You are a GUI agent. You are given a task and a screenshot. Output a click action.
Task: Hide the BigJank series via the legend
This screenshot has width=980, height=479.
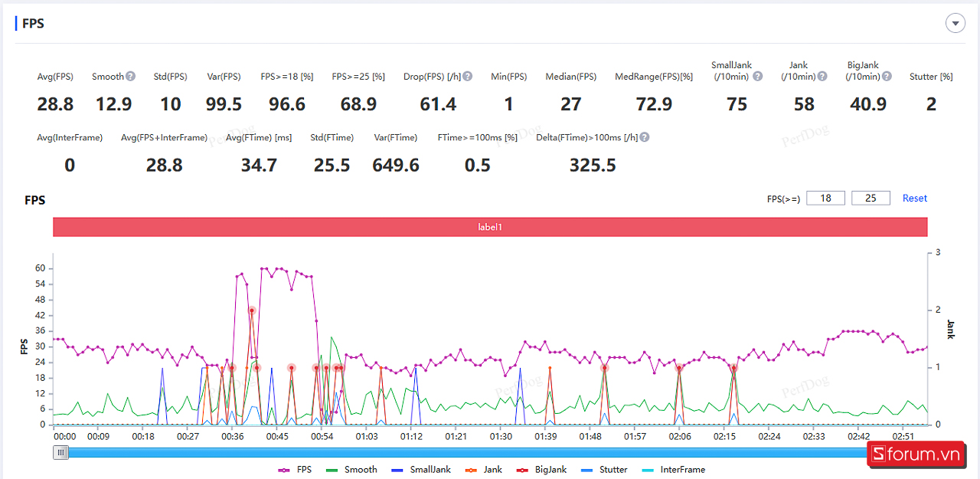point(542,470)
